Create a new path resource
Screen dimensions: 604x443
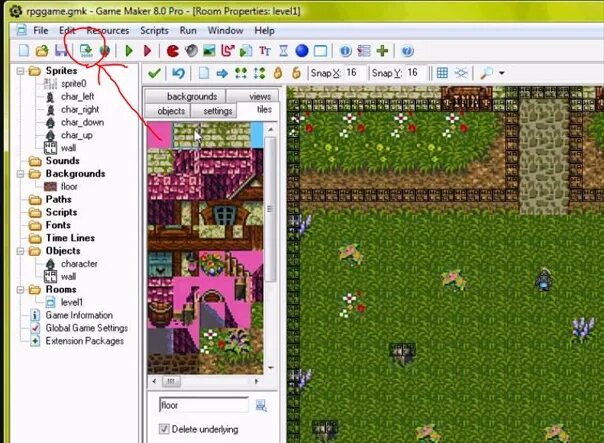tap(228, 50)
